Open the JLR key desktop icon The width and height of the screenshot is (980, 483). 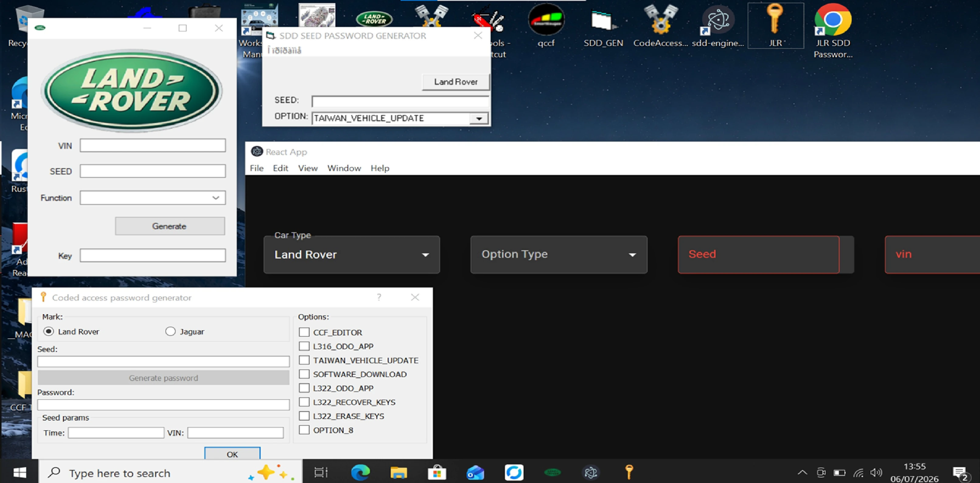[776, 26]
